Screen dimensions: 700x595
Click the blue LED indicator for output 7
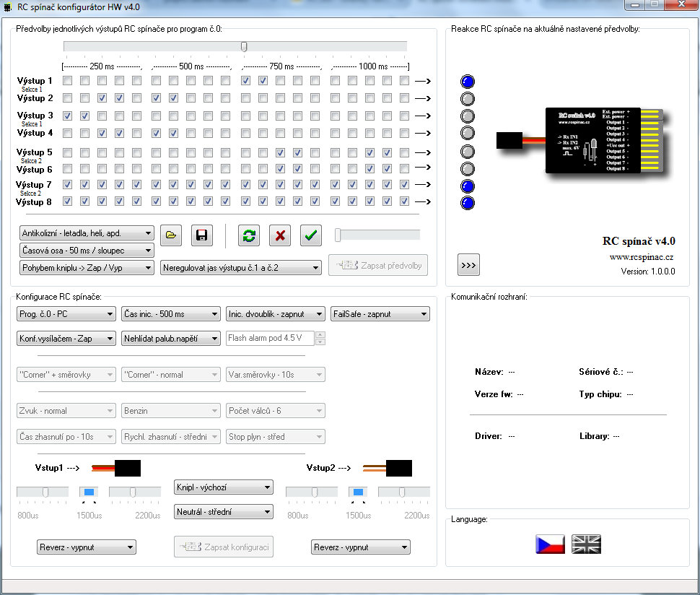click(468, 186)
